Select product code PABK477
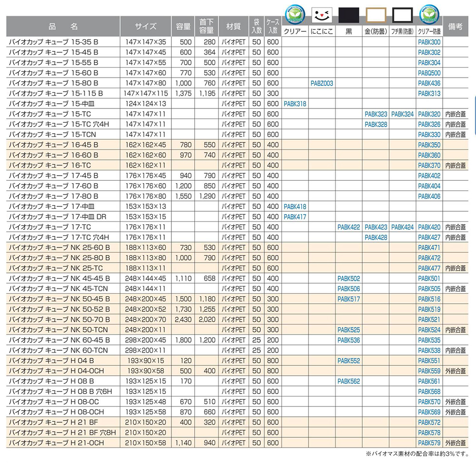 point(429,268)
